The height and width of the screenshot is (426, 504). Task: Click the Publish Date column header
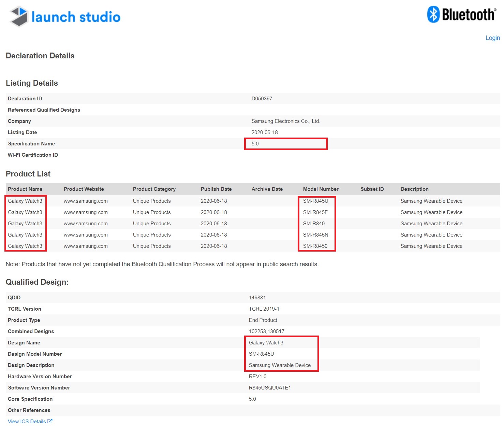click(216, 189)
